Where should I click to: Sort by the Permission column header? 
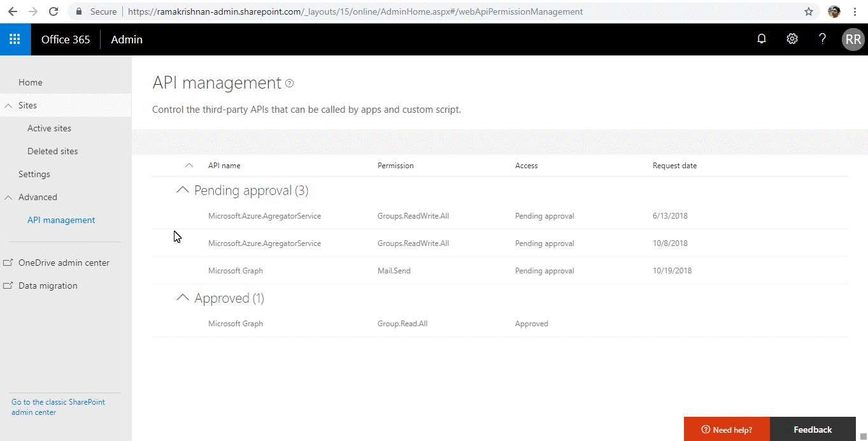click(395, 166)
